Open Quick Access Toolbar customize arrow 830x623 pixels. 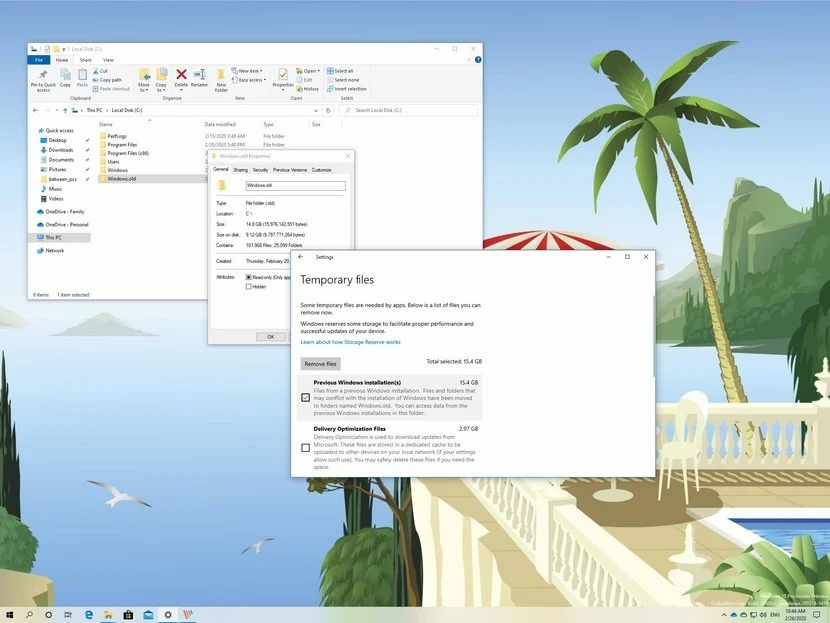[64, 49]
